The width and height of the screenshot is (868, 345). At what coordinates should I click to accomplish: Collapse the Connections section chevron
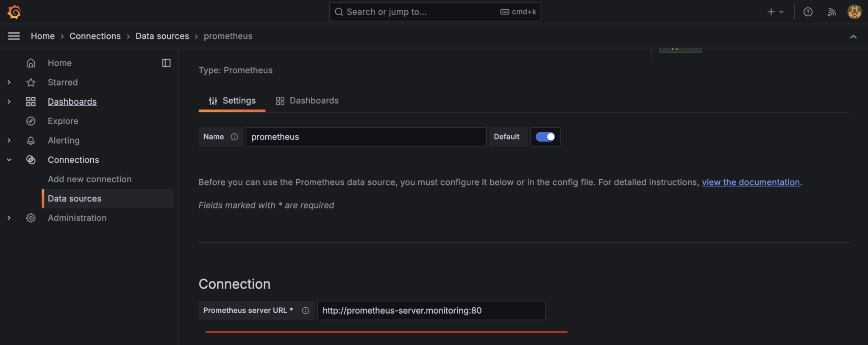click(x=9, y=160)
